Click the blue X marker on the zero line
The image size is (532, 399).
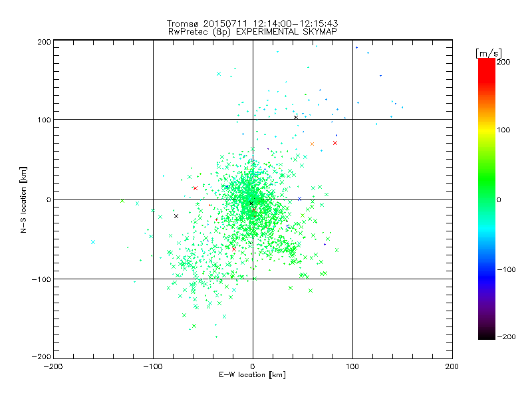pos(299,199)
